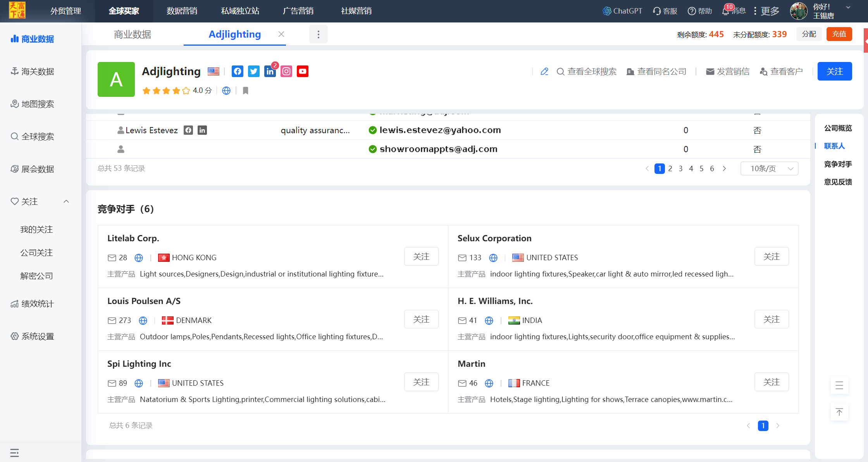Click the user avatar photo
Screen dimensions: 868x462
point(799,11)
